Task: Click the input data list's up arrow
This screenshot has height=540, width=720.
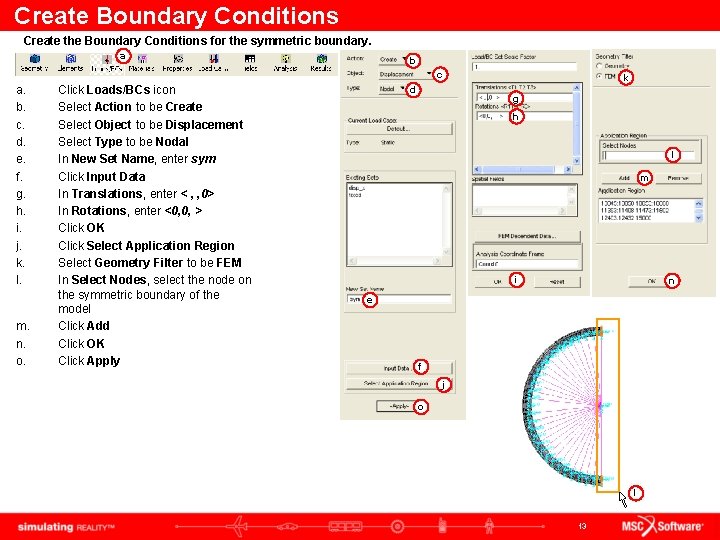Action: pyautogui.click(x=577, y=87)
